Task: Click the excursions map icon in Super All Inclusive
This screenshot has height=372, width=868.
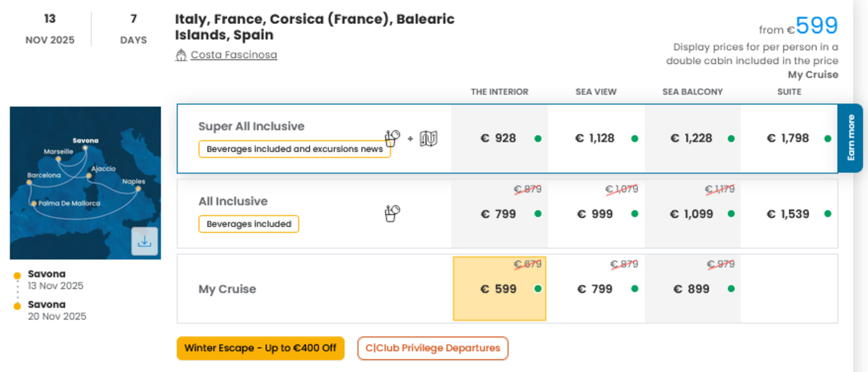Action: 428,138
